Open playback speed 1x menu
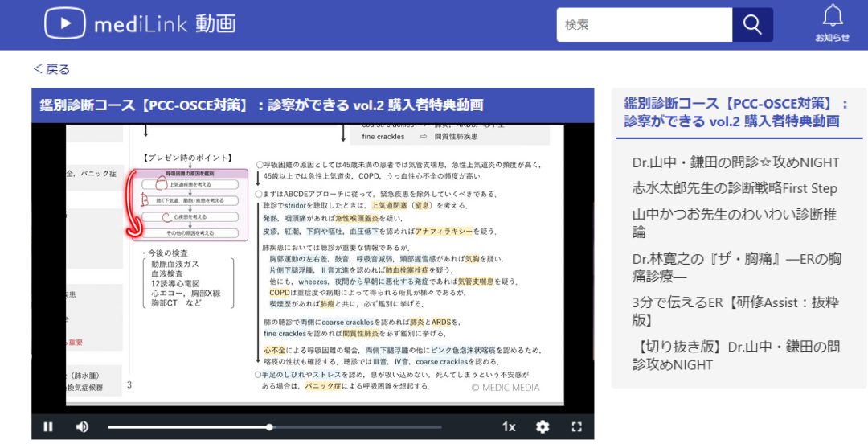This screenshot has height=444, width=868. click(509, 426)
